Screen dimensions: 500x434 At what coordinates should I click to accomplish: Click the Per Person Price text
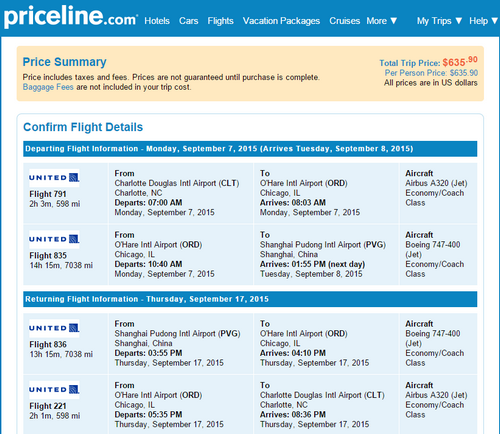click(x=431, y=73)
